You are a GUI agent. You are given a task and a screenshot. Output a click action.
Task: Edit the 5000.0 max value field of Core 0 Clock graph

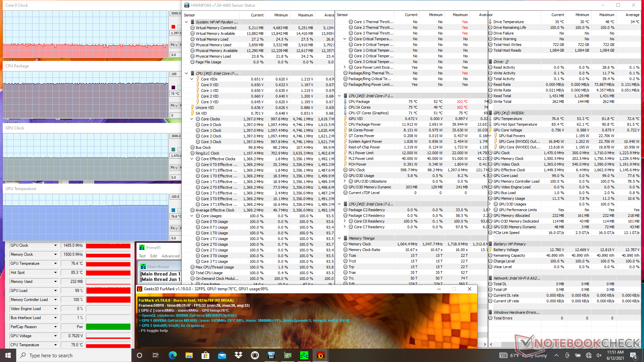pos(176,13)
